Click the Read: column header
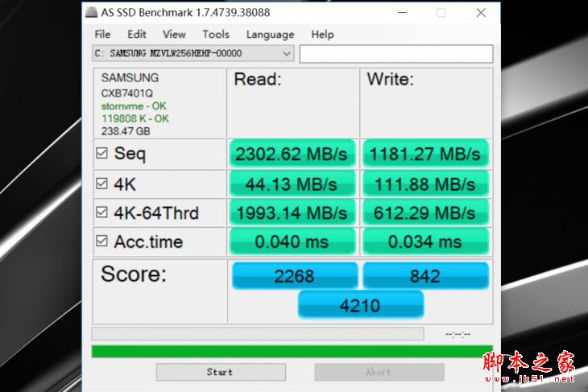This screenshot has width=588, height=392. [x=258, y=79]
